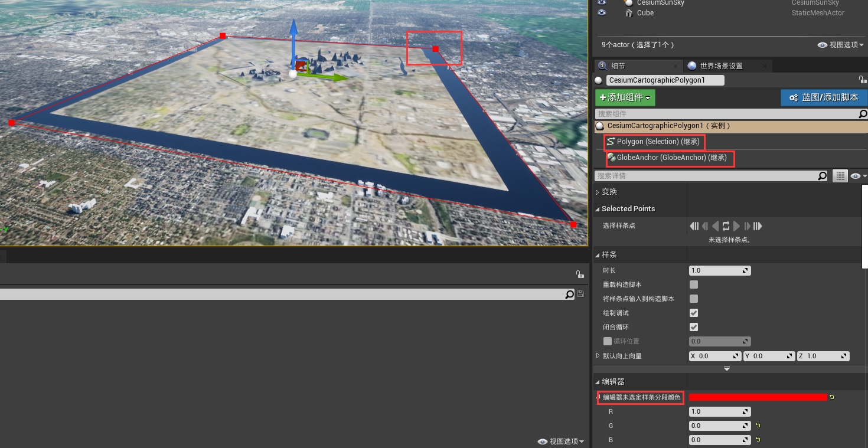Collapse the Selected Points section
The width and height of the screenshot is (868, 448).
click(x=598, y=209)
